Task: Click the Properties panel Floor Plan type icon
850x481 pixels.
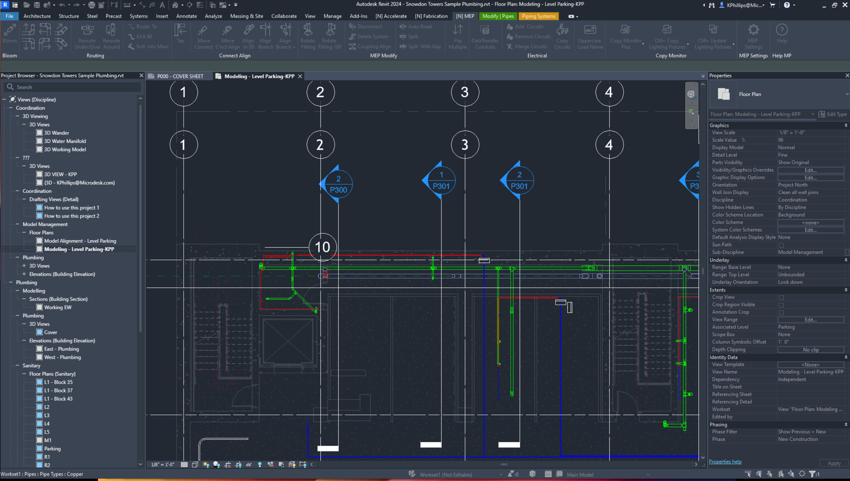Action: click(724, 94)
